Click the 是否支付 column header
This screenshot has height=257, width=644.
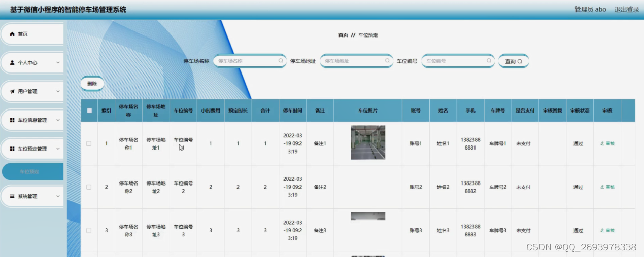pyautogui.click(x=525, y=111)
